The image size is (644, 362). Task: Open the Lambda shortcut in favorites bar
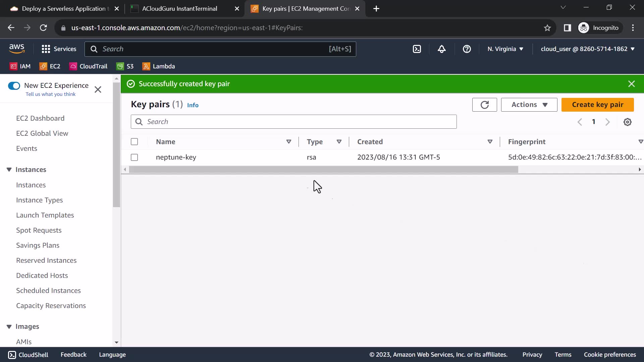pos(159,66)
